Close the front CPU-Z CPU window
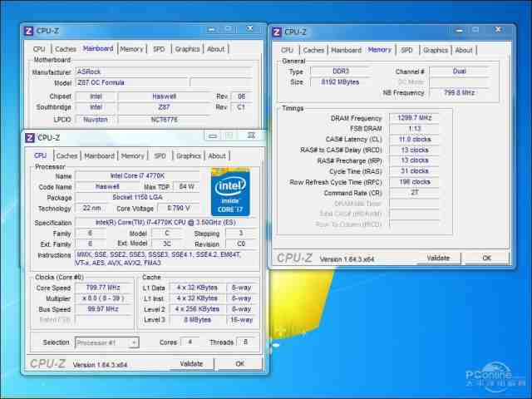Viewport: 532px width, 399px height. pos(251,135)
